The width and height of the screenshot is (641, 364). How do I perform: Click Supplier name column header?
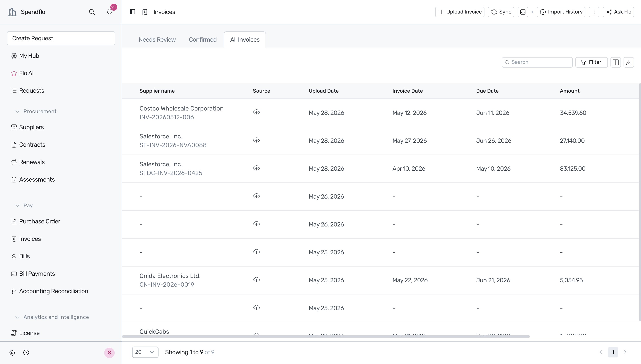(157, 91)
